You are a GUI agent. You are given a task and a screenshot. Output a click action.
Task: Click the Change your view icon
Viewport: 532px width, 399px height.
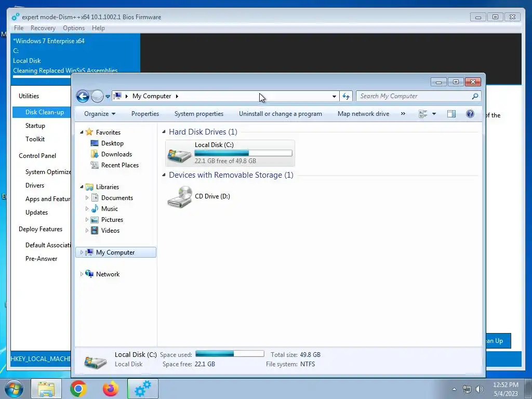(x=423, y=114)
